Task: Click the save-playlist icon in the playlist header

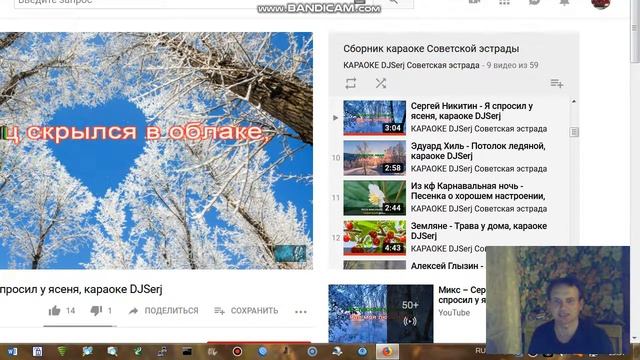Action: point(557,84)
